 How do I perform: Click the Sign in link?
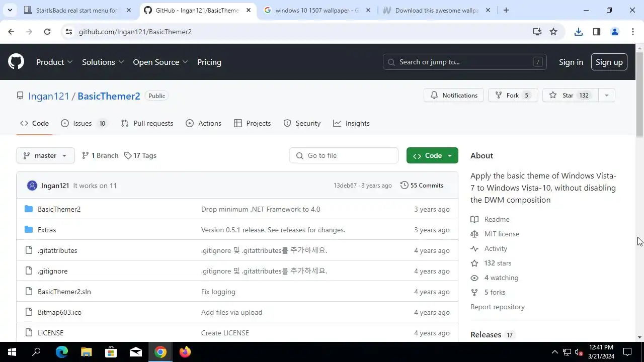click(x=571, y=62)
